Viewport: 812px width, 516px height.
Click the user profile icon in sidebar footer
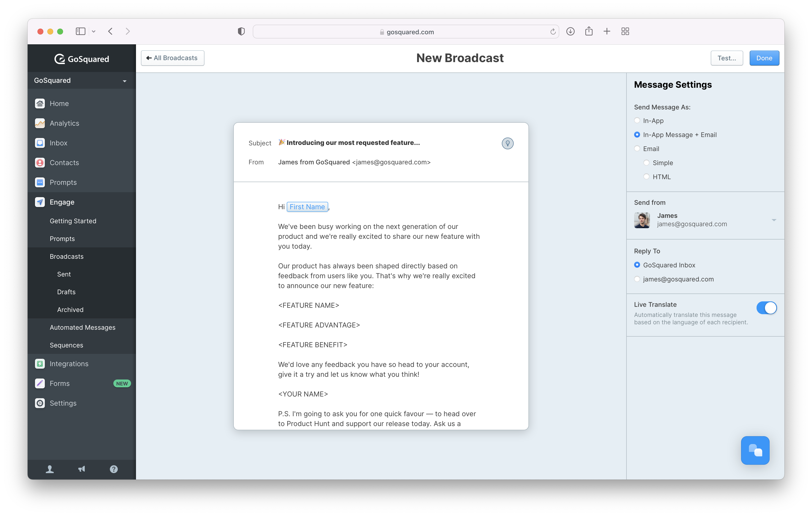(50, 469)
